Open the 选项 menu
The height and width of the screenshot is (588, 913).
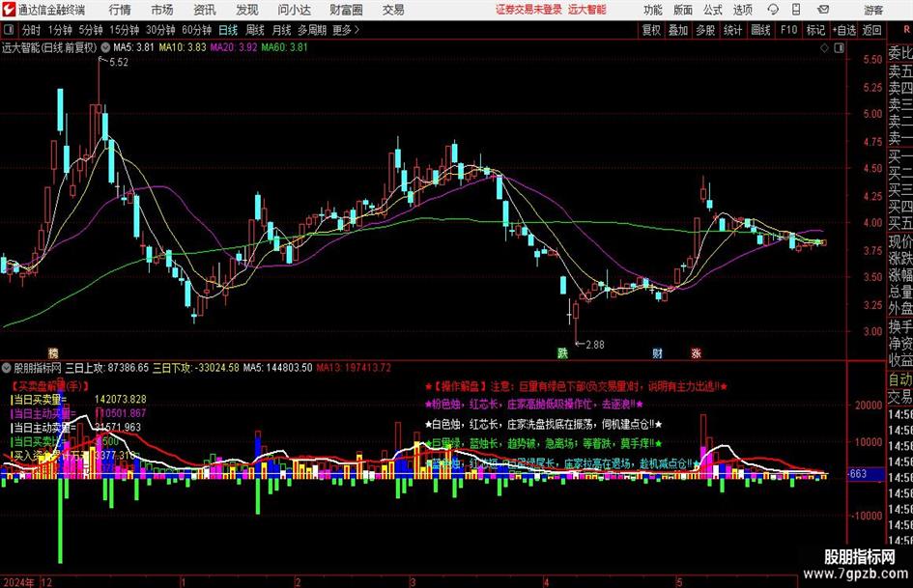(x=742, y=10)
